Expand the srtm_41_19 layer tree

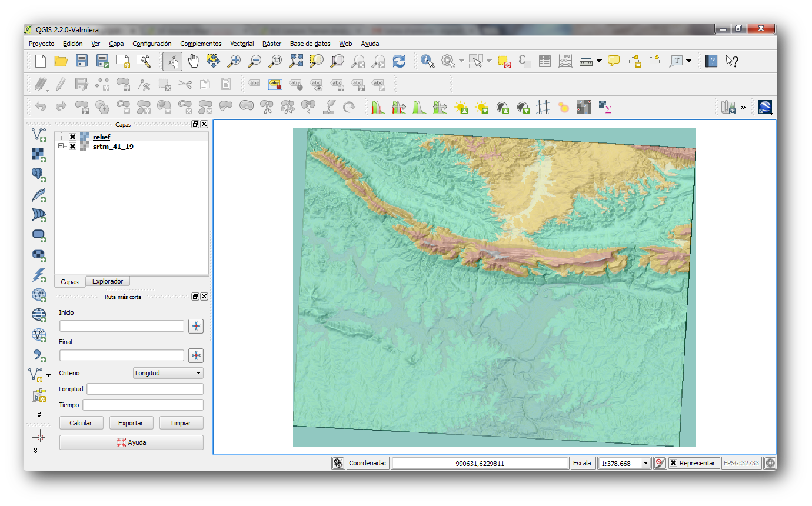pyautogui.click(x=61, y=146)
